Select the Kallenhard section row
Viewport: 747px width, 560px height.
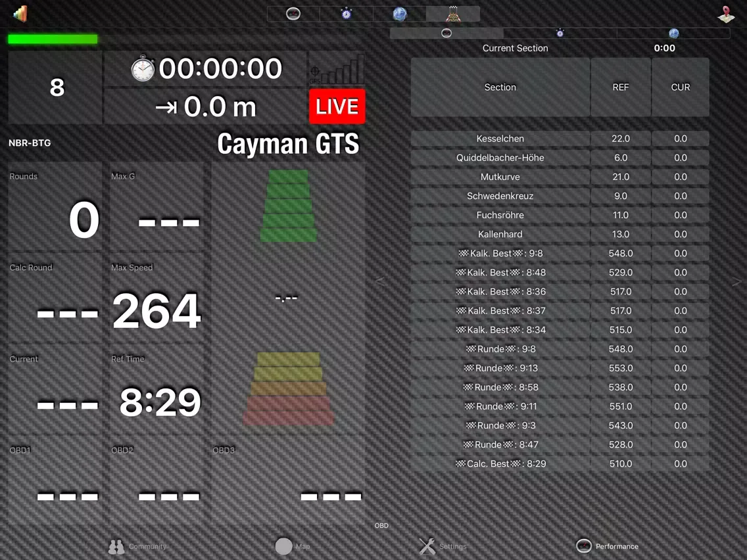click(x=560, y=234)
